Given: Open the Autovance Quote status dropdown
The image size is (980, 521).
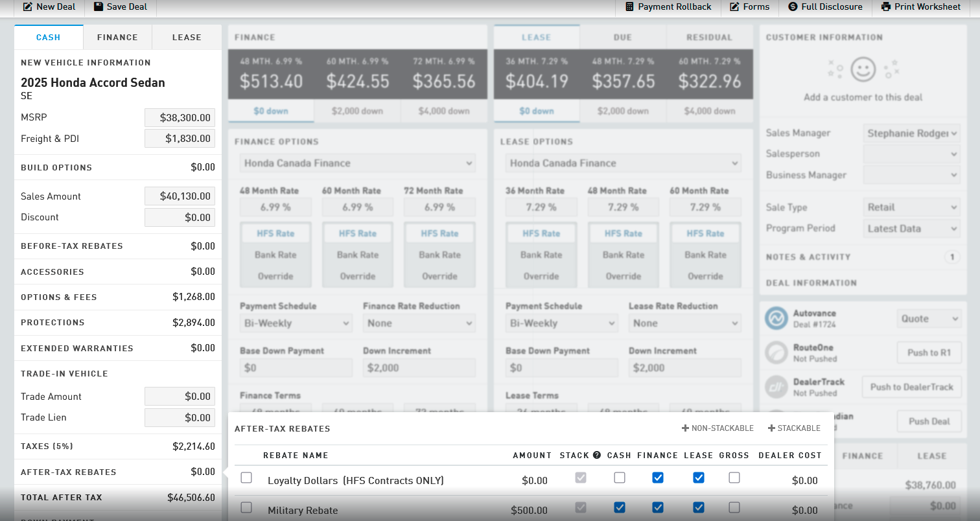Looking at the screenshot, I should click(x=929, y=319).
